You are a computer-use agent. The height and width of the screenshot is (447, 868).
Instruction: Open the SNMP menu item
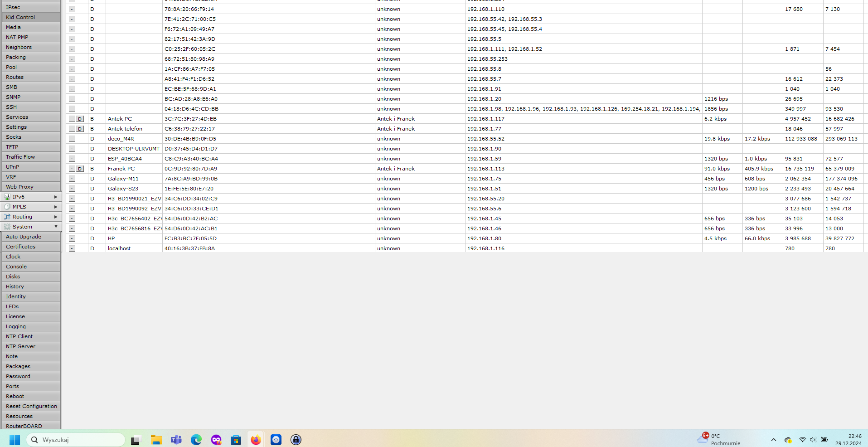click(x=13, y=97)
